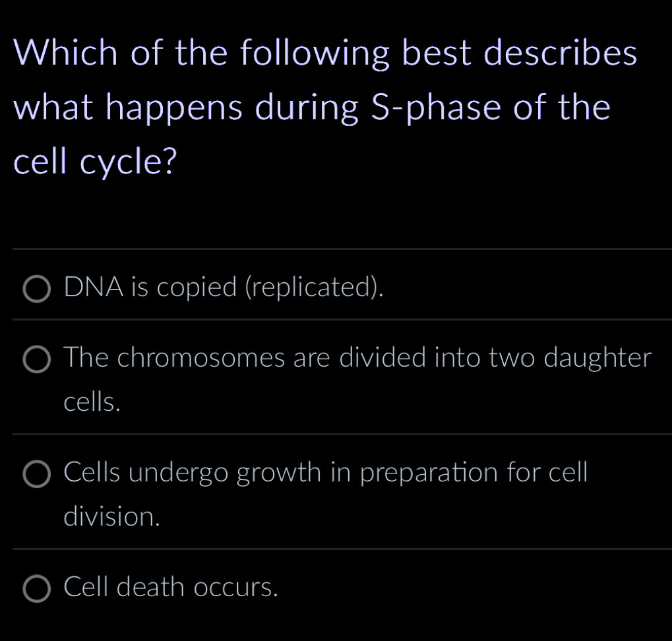This screenshot has width=672, height=641.
Task: Click the "Cell death occurs" answer text
Action: [170, 588]
